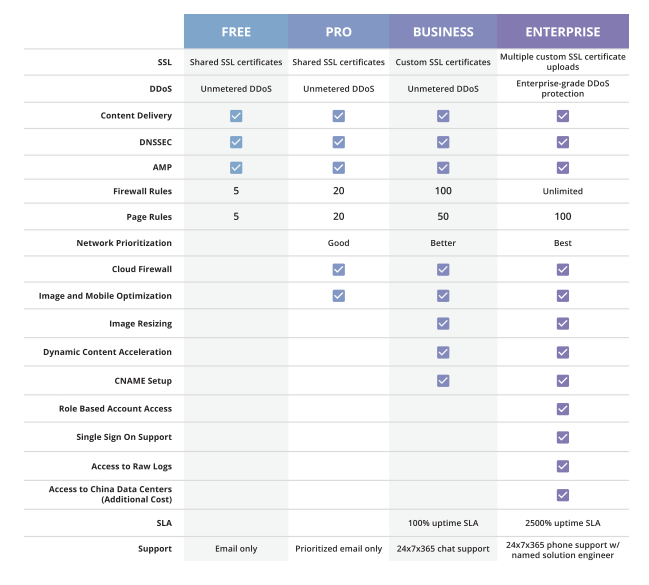Toggle AMP checkbox in BUSINESS column
This screenshot has height=585, width=649.
pos(443,167)
